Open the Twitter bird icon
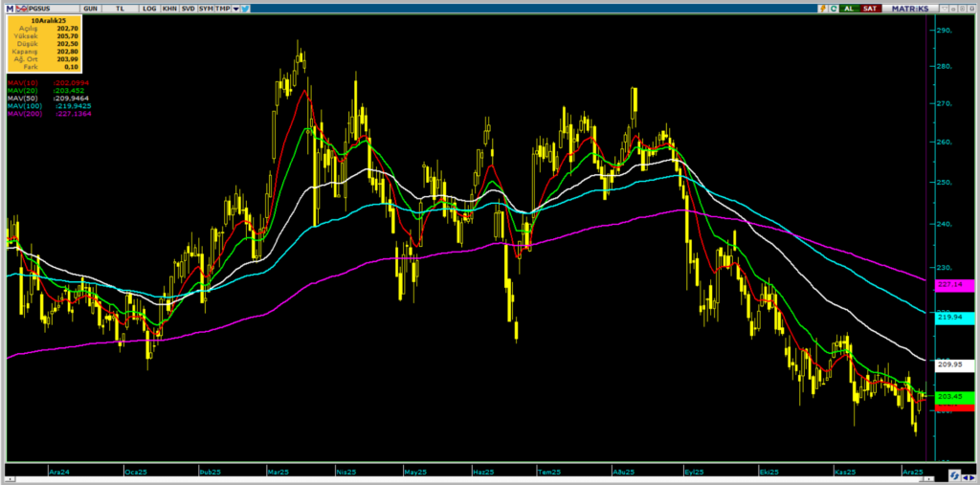 [x=245, y=8]
